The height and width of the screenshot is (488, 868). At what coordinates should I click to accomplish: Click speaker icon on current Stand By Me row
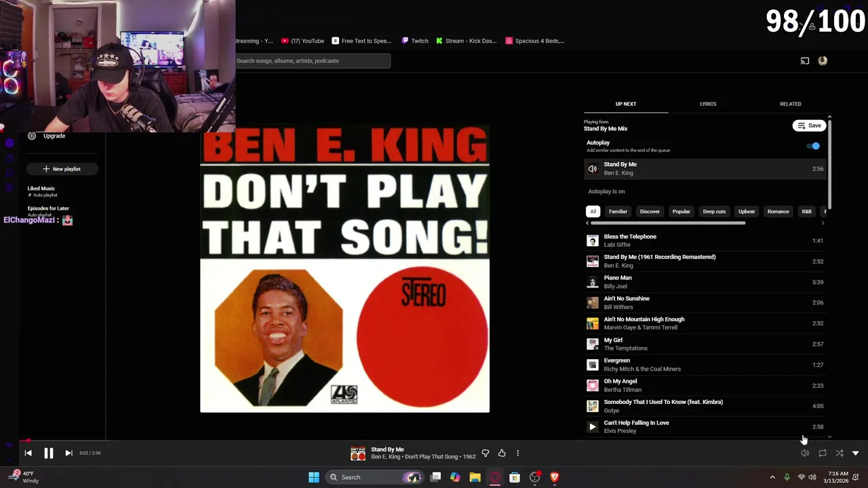tap(593, 169)
